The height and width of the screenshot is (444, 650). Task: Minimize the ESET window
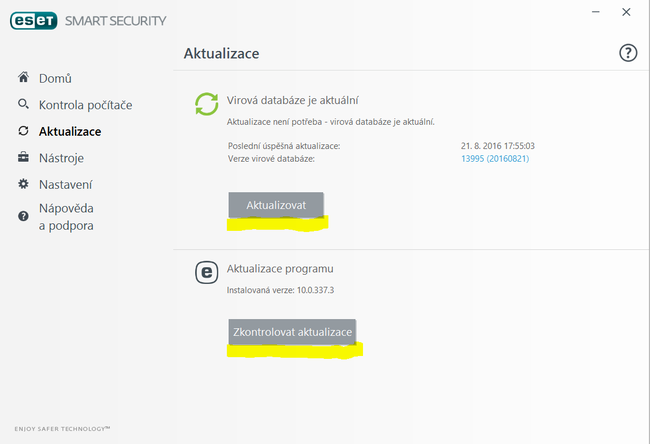coord(596,12)
